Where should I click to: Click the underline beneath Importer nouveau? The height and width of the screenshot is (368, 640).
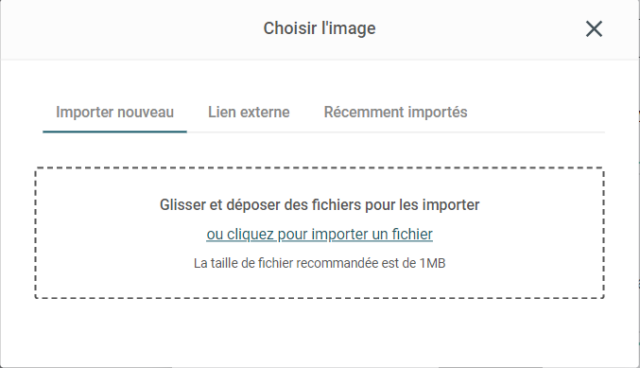coord(115,132)
